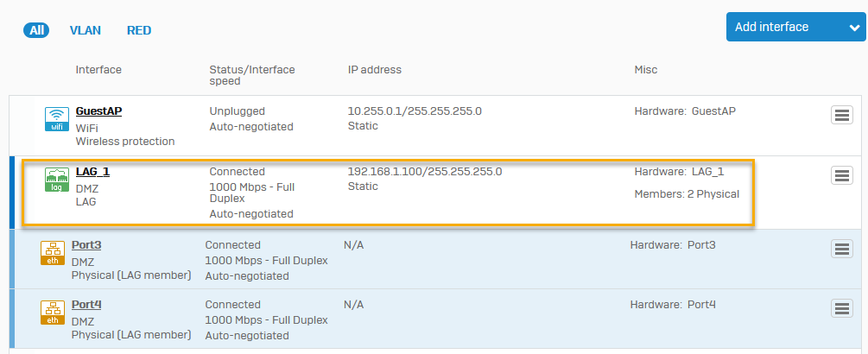
Task: Click the GuestAP WiFi interface icon
Action: click(57, 119)
